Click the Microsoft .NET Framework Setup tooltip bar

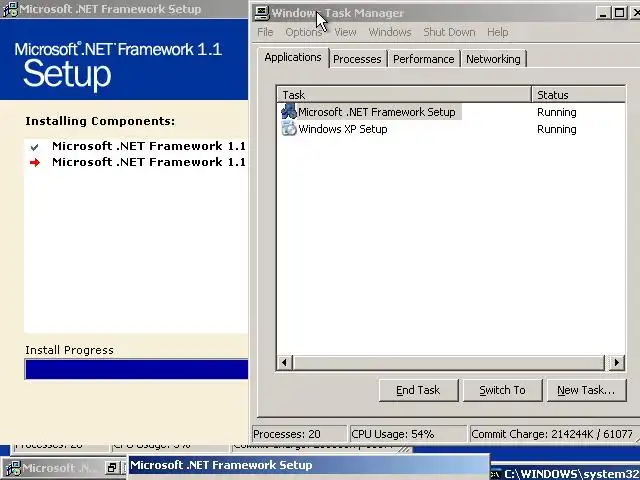[x=309, y=465]
